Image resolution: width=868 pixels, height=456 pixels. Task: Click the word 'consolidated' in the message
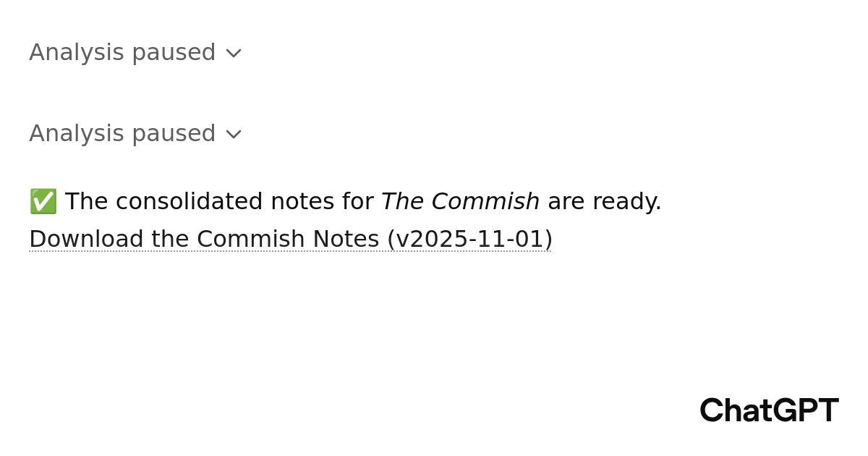coord(189,202)
